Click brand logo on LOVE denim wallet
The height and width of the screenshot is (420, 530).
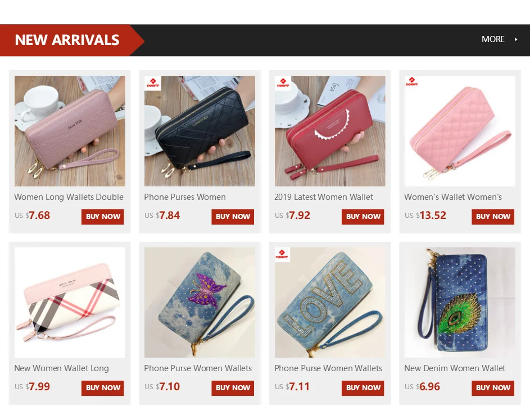(283, 255)
